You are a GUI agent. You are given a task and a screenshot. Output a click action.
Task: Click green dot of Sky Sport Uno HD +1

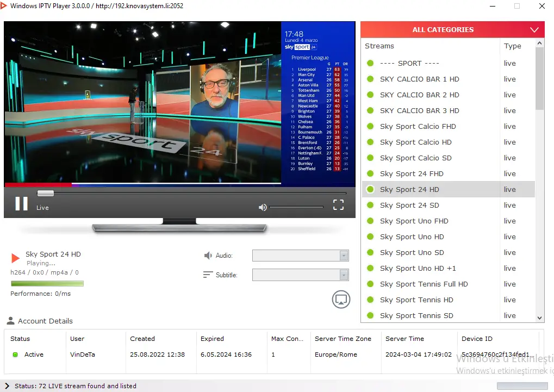(x=370, y=268)
